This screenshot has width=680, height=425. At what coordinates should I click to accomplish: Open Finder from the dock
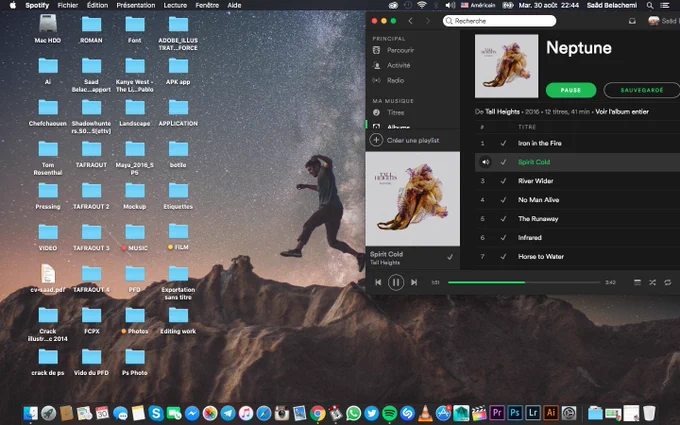point(31,413)
